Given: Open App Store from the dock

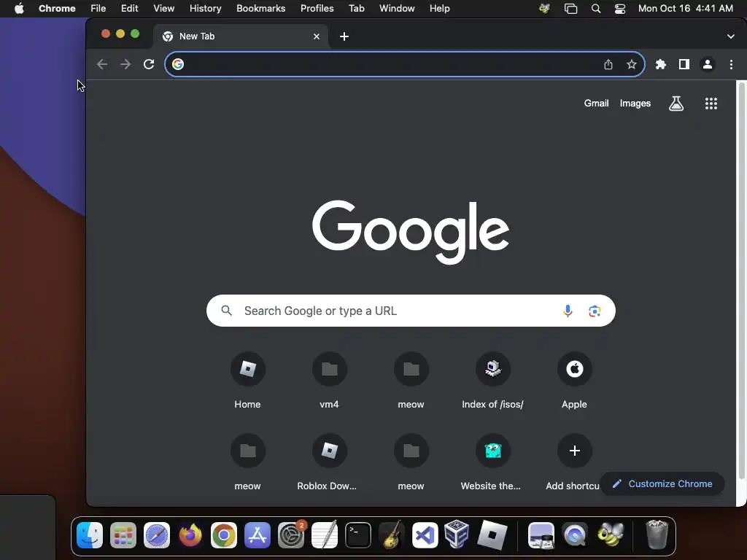Looking at the screenshot, I should coord(258,535).
